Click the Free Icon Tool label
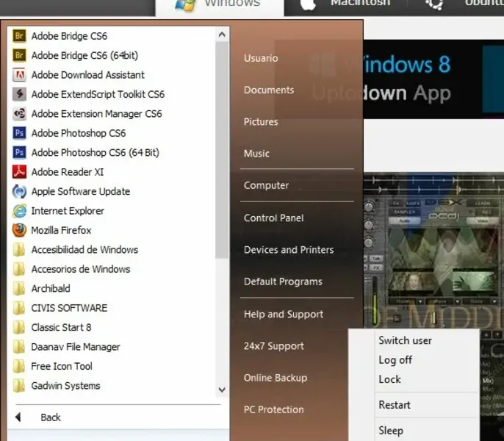Screen dimensions: 504x441 [x=62, y=366]
